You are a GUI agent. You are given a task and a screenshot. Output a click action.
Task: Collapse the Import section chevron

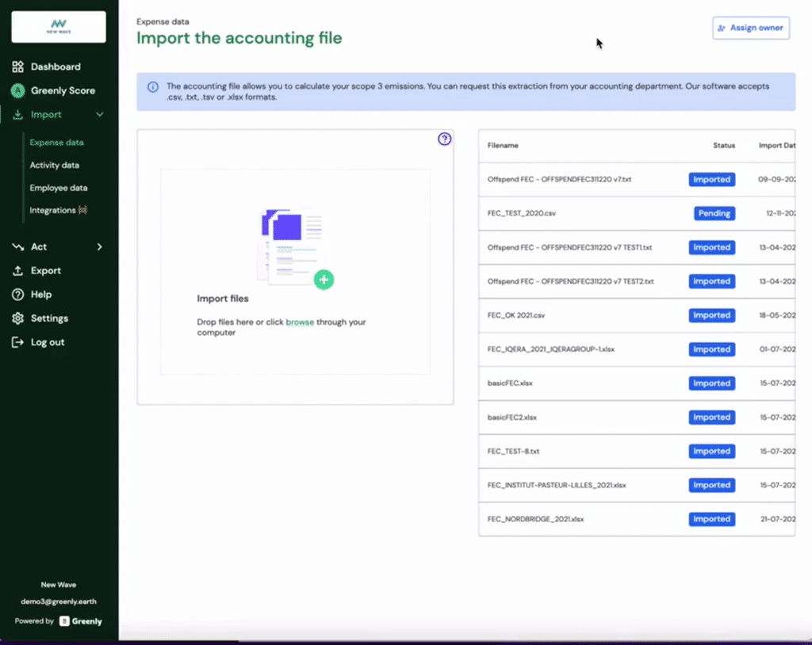coord(101,114)
